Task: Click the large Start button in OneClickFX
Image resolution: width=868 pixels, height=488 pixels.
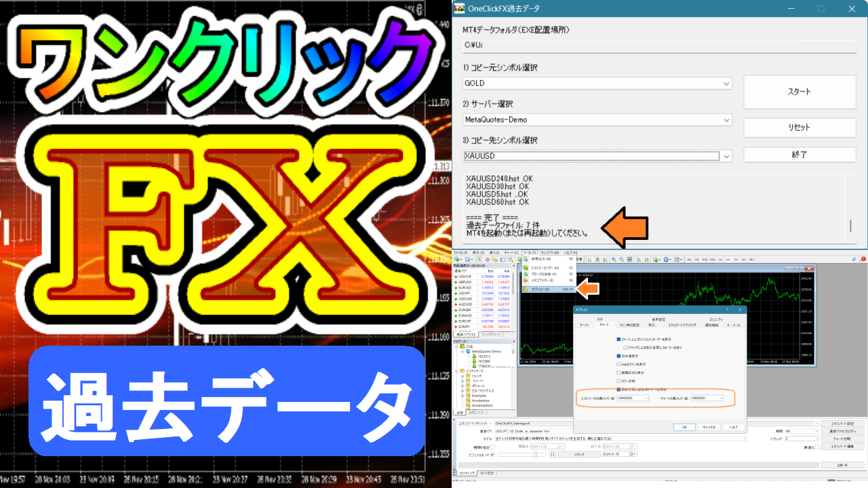Action: tap(799, 91)
